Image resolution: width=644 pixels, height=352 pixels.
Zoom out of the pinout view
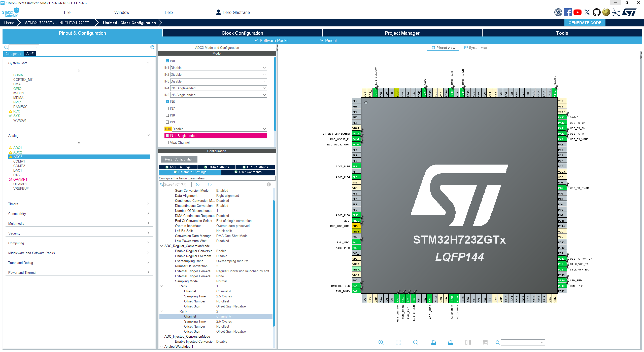coord(416,342)
